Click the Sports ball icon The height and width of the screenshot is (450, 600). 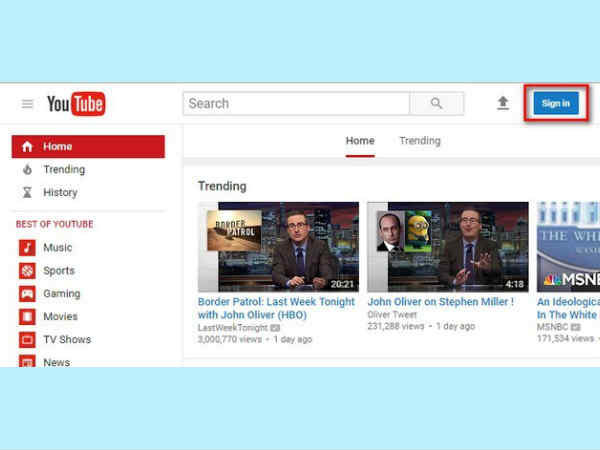click(x=27, y=271)
